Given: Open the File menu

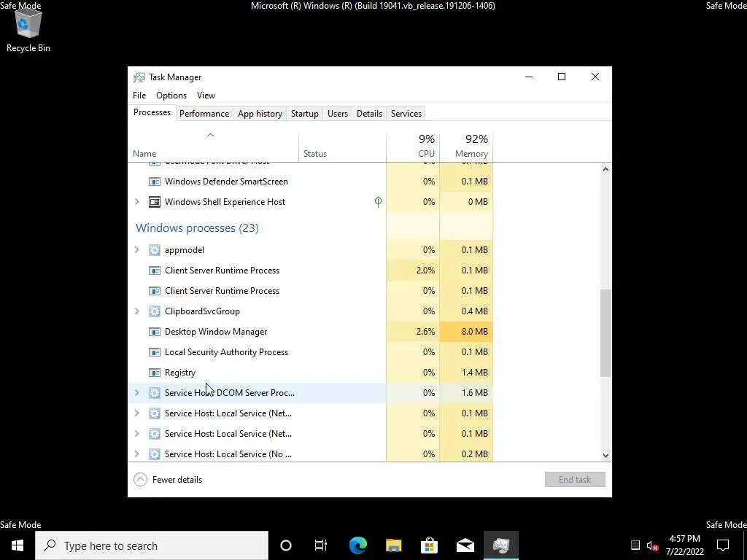Looking at the screenshot, I should 139,96.
